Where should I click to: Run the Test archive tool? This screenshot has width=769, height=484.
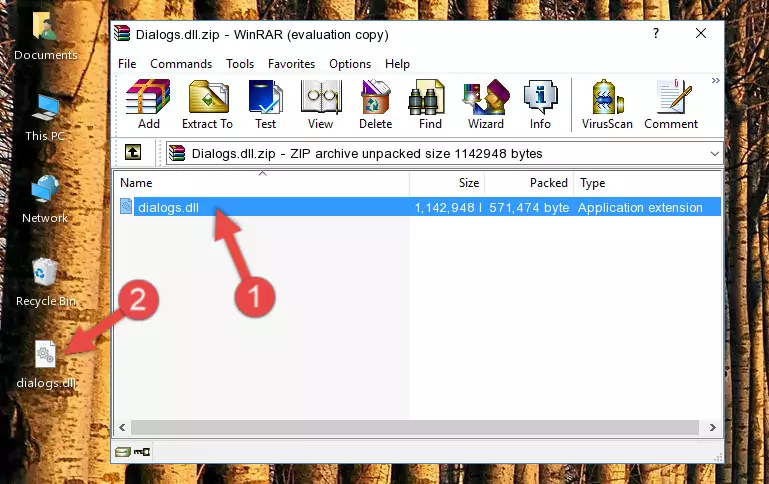tap(265, 104)
